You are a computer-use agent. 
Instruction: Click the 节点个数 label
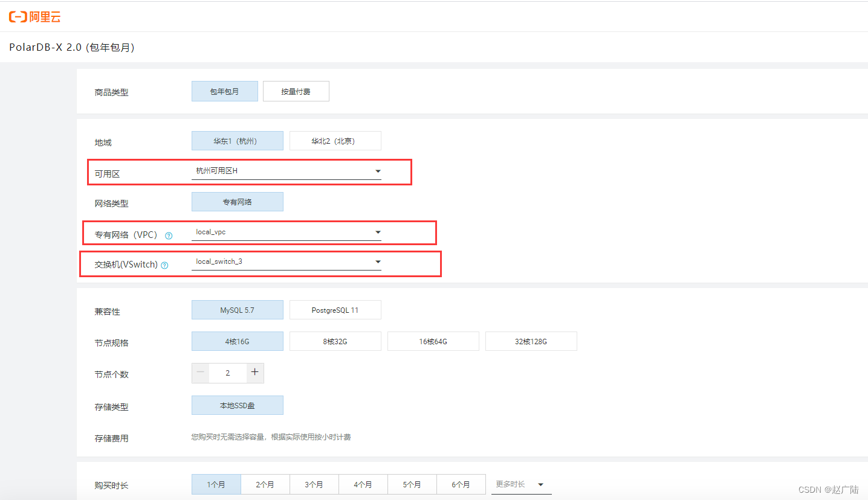click(x=112, y=374)
